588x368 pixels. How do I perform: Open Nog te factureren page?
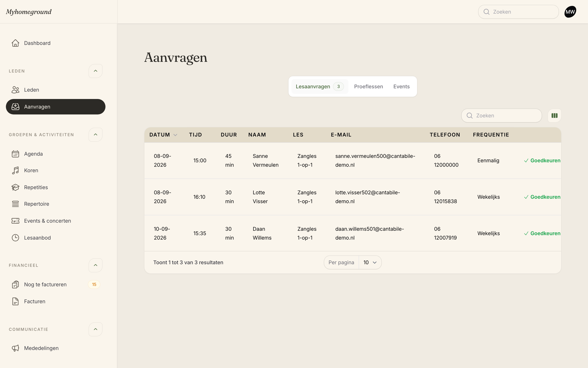pyautogui.click(x=56, y=284)
